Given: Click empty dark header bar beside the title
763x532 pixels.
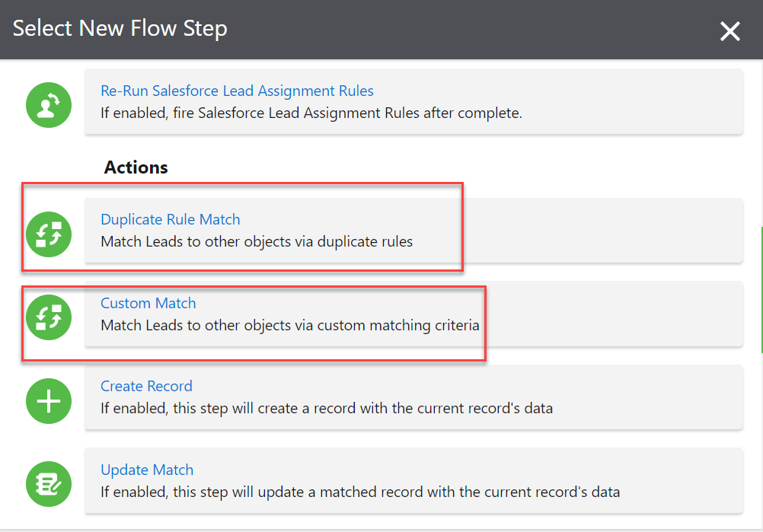Looking at the screenshot, I should click(x=457, y=30).
